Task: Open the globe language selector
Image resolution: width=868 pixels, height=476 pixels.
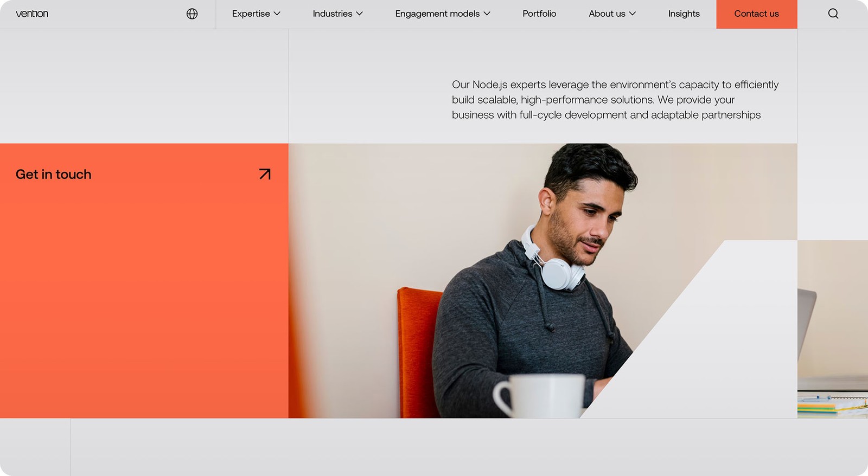Action: (192, 14)
